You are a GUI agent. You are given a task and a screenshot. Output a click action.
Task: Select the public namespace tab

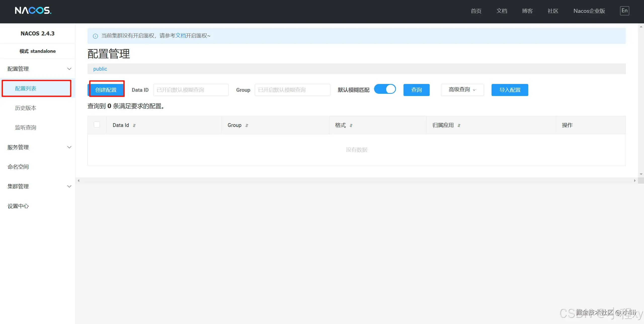pos(100,69)
